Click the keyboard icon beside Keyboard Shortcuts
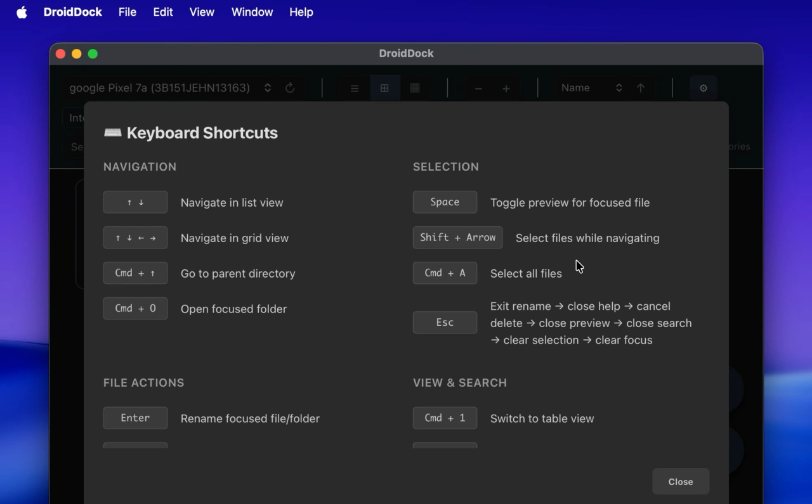The width and height of the screenshot is (812, 504). pos(113,132)
